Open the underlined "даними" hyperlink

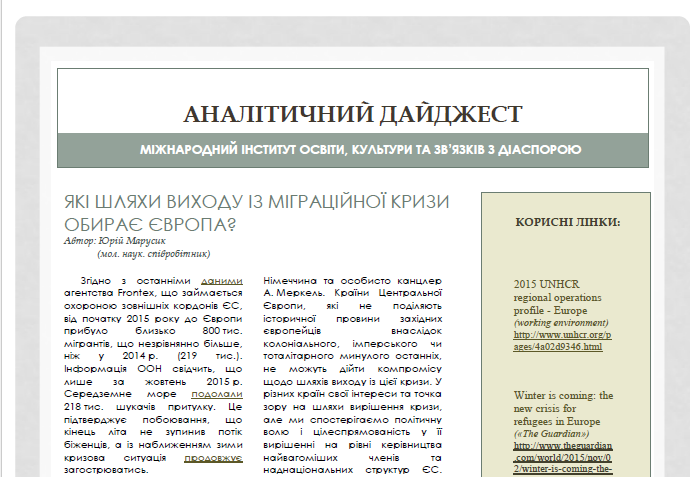[221, 282]
